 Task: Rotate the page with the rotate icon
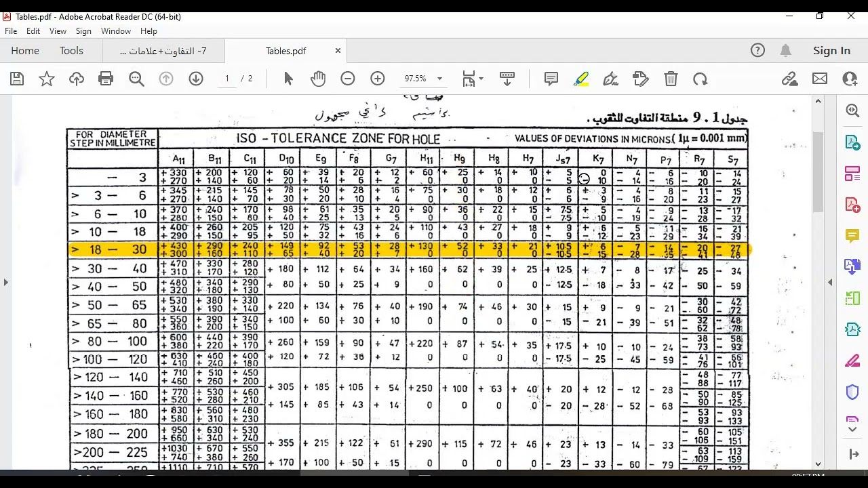tap(701, 79)
